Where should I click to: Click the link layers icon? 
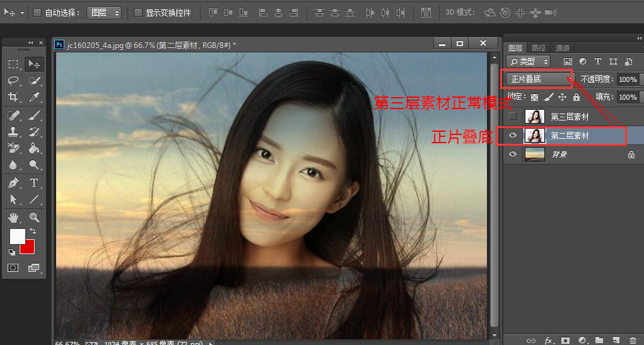tap(531, 340)
